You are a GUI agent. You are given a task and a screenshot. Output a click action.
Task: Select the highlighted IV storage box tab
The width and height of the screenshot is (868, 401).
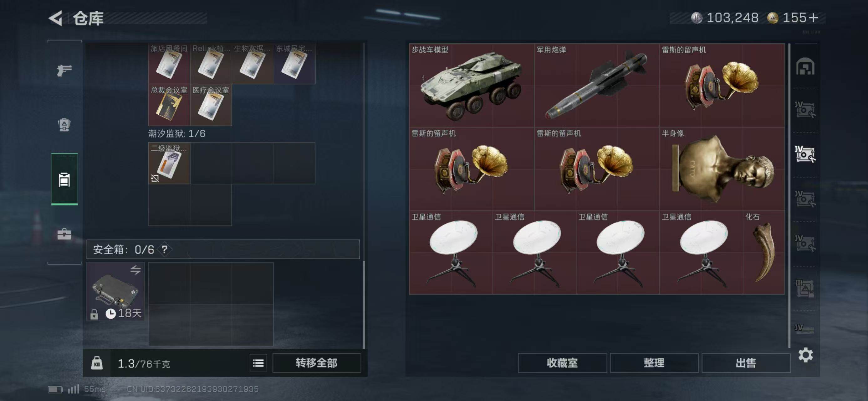805,154
